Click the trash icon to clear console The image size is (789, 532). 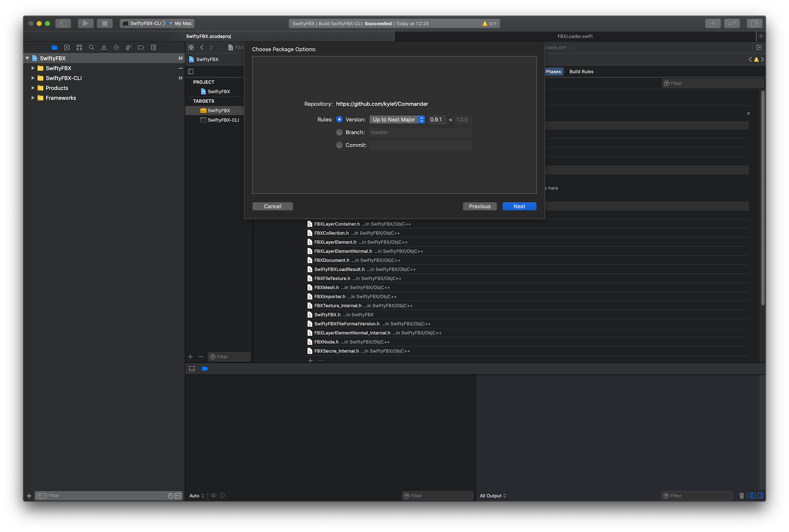point(742,496)
